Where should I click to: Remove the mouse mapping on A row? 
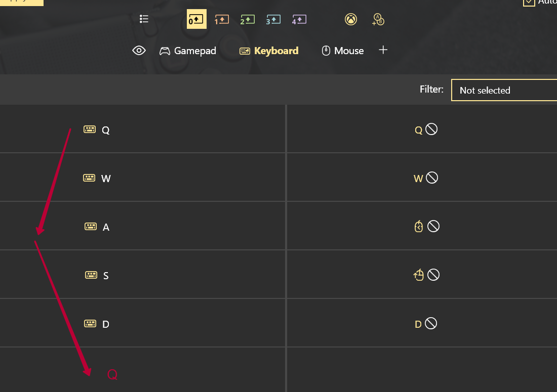433,226
